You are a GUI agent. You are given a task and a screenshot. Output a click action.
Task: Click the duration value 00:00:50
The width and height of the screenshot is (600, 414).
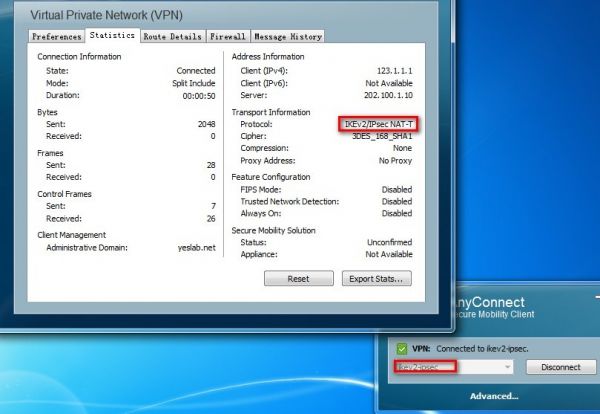pyautogui.click(x=199, y=96)
